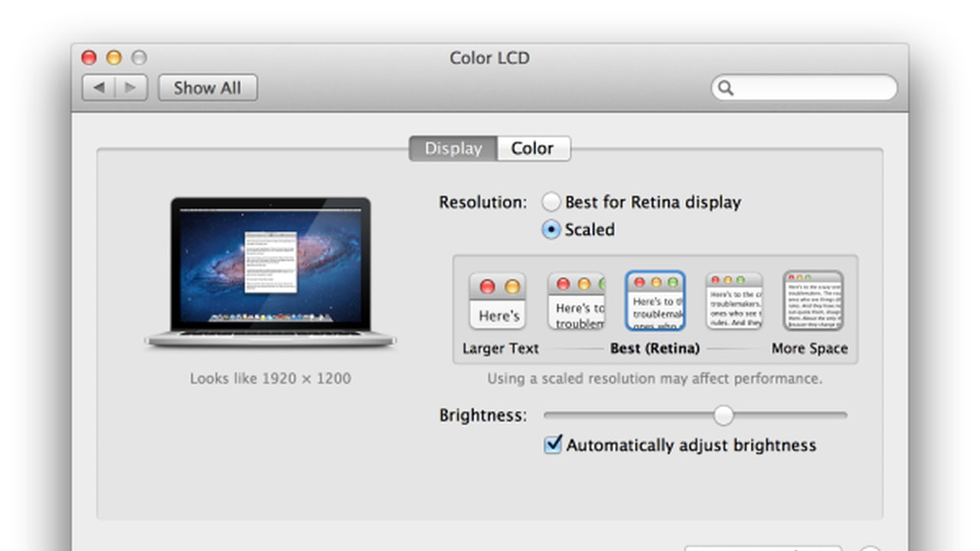Click the scaled resolution performance warning text
The image size is (980, 551).
pyautogui.click(x=655, y=378)
